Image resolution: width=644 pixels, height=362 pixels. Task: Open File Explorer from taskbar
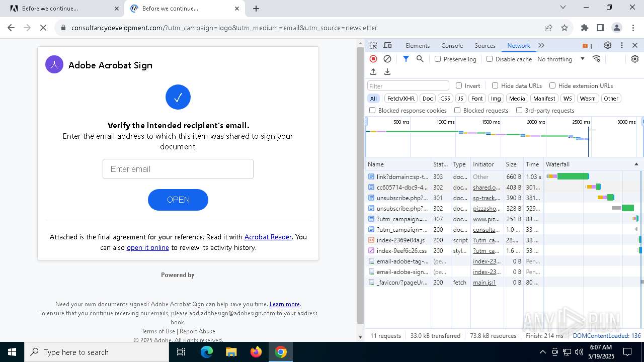point(231,352)
